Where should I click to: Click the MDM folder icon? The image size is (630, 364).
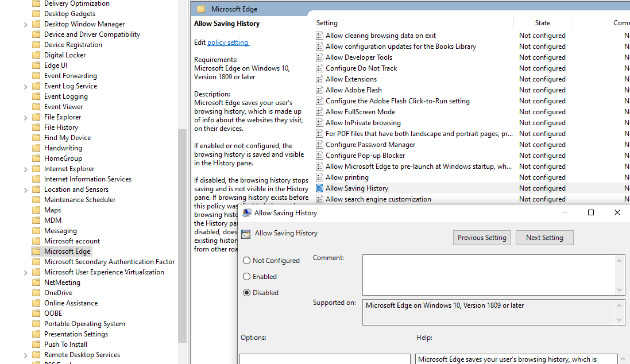point(36,220)
